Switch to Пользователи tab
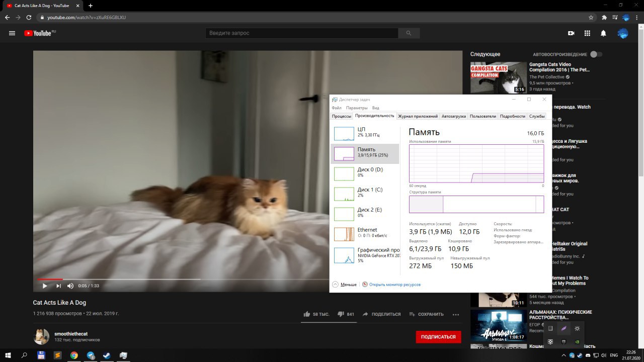The image size is (644, 362). coord(483,116)
